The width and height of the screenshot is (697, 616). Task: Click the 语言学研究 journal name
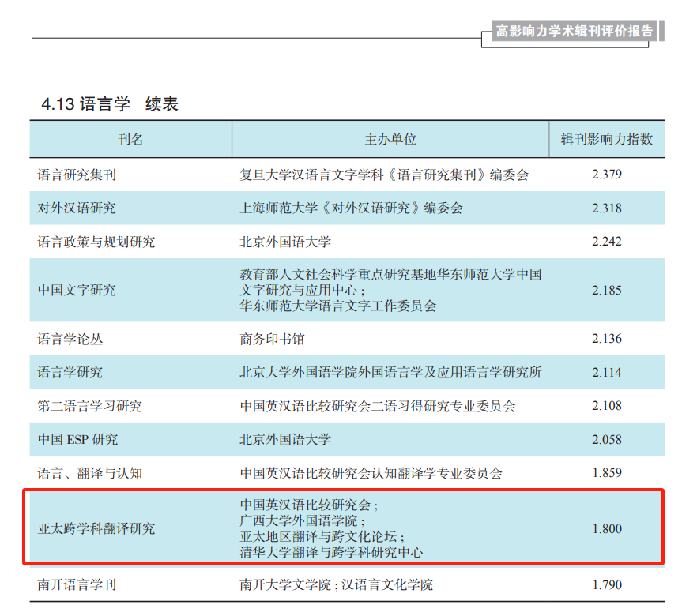pos(70,372)
